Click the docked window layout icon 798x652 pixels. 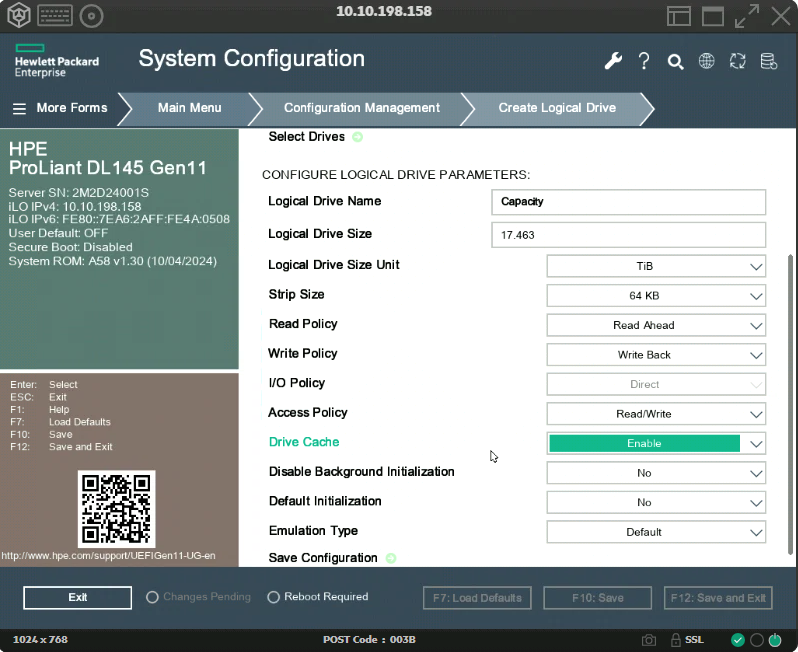[x=679, y=16]
